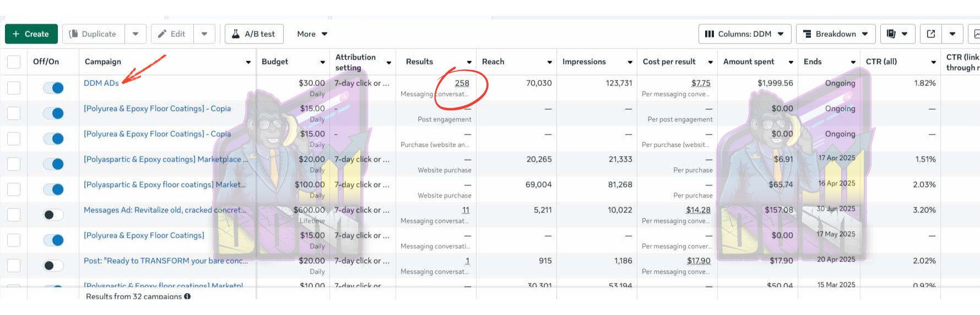Viewport: 980px width, 315px height.
Task: Open the Campaign column header menu
Action: click(x=248, y=62)
